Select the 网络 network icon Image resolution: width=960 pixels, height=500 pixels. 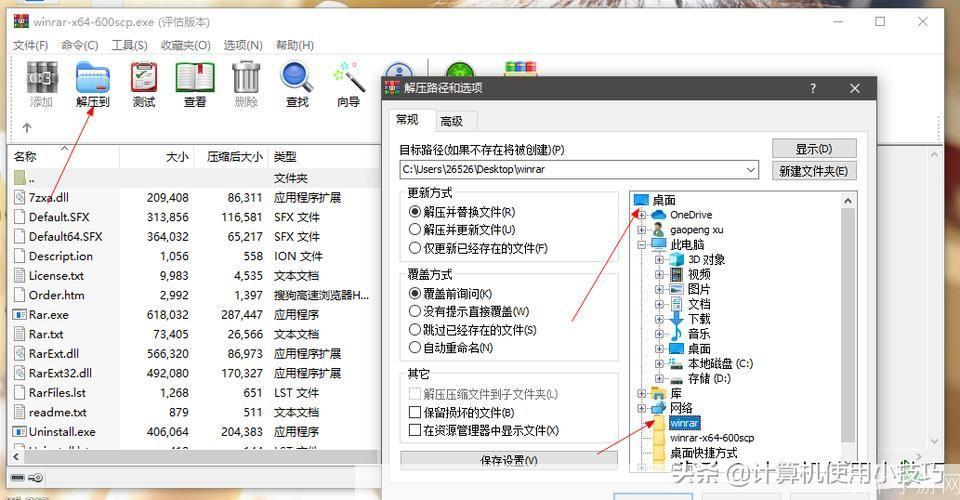pyautogui.click(x=659, y=408)
